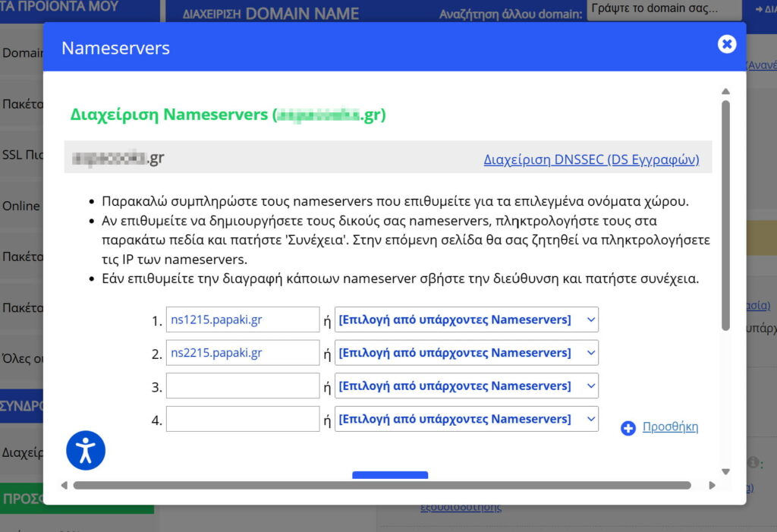
Task: Open the accessibility widget icon
Action: point(85,449)
